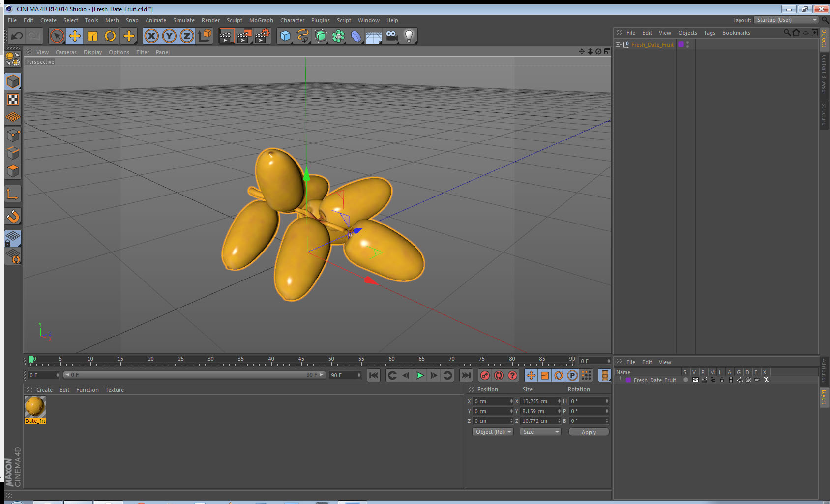
Task: Toggle Position keyframe recording
Action: [x=531, y=375]
